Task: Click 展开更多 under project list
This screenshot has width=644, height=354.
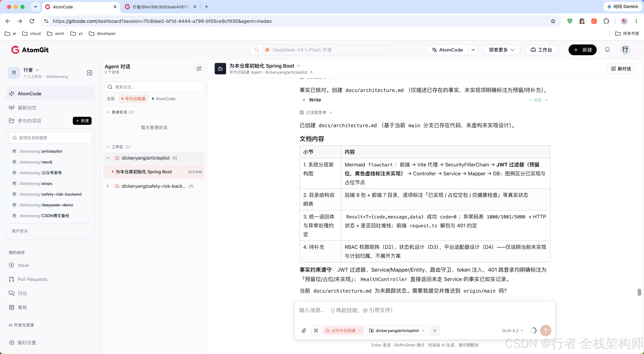Action: (x=20, y=231)
